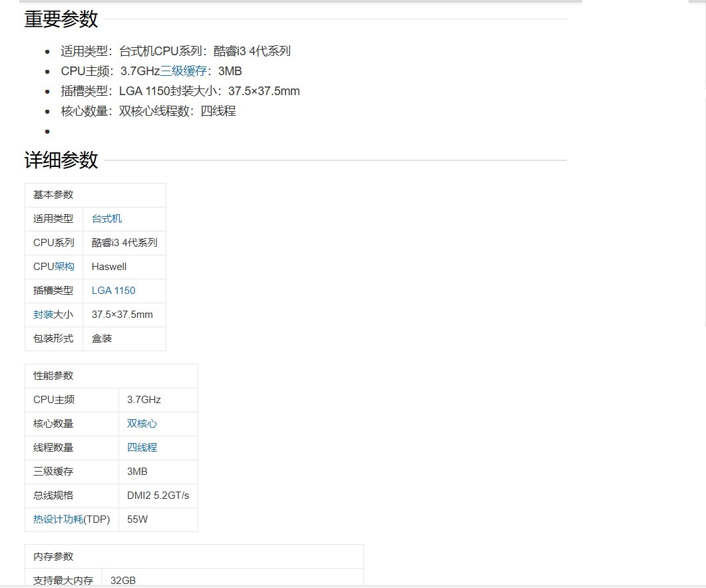Open the 架构 link in CPU架构 row
Image resolution: width=706 pixels, height=588 pixels.
(x=65, y=267)
